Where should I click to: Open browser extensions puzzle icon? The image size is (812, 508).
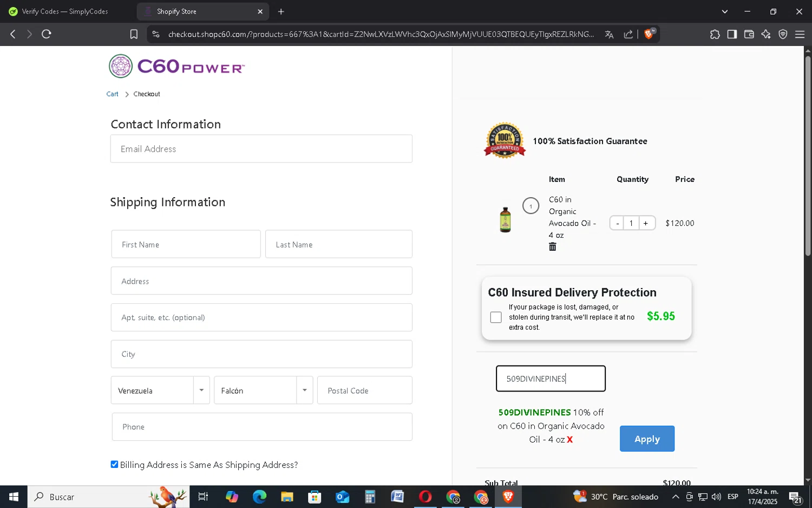[x=715, y=34]
